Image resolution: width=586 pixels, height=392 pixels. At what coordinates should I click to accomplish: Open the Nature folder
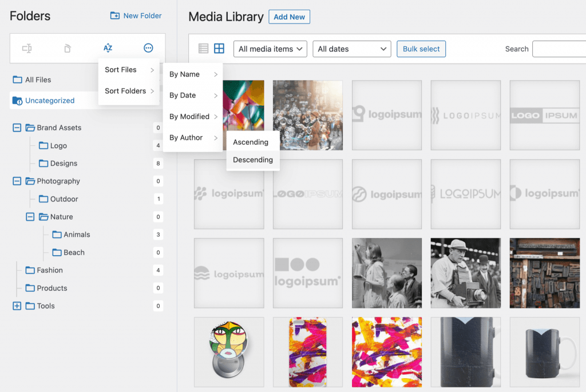(56, 217)
